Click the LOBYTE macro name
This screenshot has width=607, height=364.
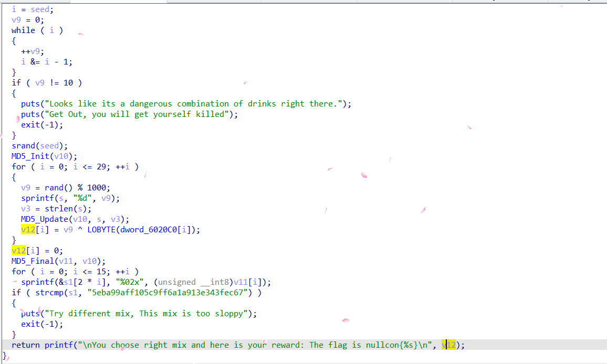point(101,229)
